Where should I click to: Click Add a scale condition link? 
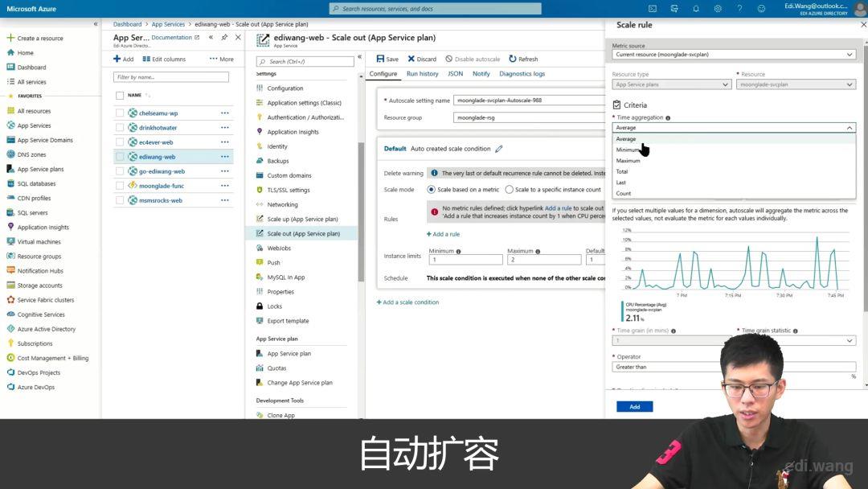[x=408, y=302]
